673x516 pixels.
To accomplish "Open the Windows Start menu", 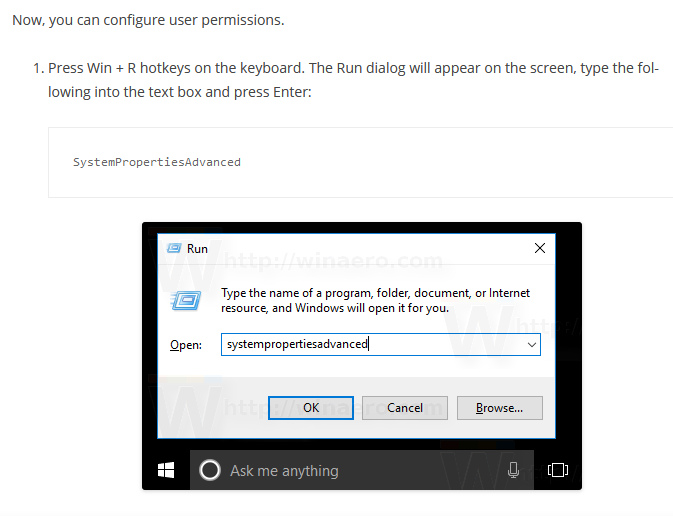I will point(166,470).
